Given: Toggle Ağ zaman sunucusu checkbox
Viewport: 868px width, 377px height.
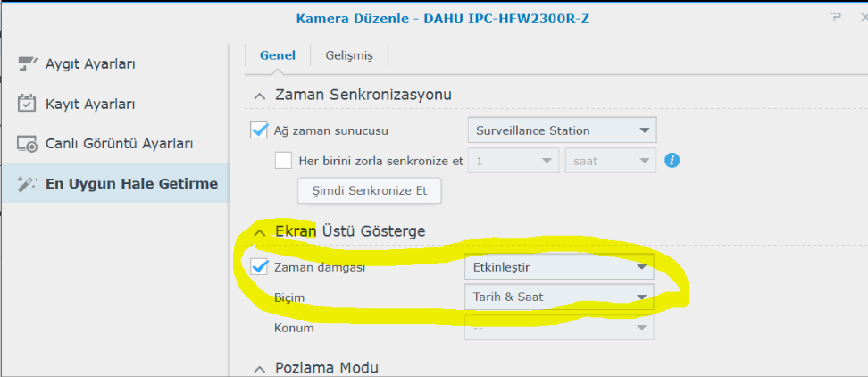Looking at the screenshot, I should [x=259, y=130].
